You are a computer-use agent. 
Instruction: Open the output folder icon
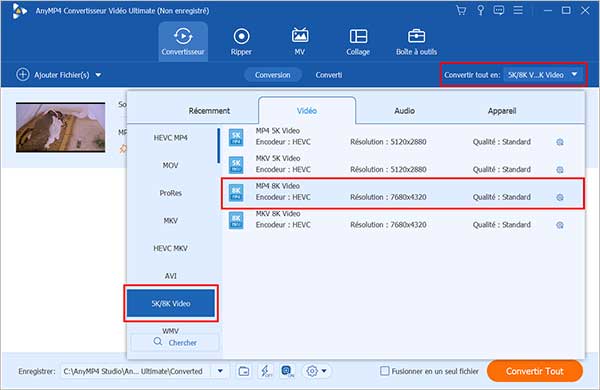[244, 371]
